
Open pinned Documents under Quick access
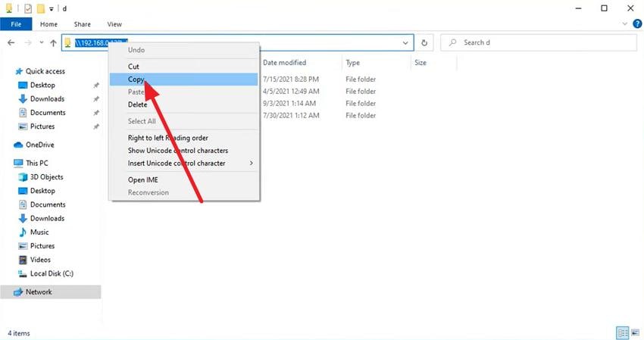[48, 113]
